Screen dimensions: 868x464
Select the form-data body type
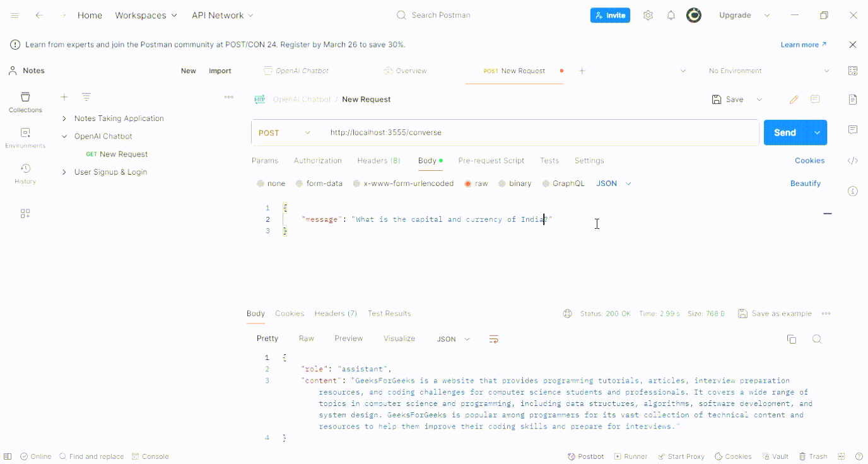(x=319, y=183)
